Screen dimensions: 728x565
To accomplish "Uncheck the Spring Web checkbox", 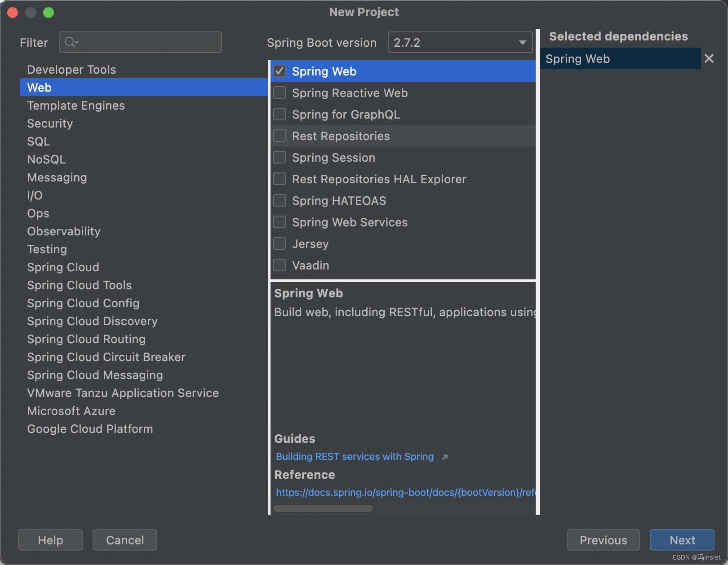I will (x=280, y=71).
